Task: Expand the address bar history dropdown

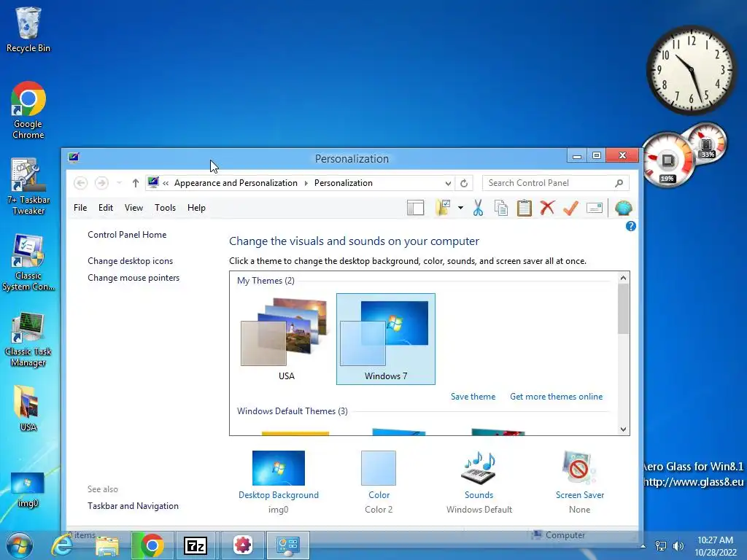Action: [448, 183]
